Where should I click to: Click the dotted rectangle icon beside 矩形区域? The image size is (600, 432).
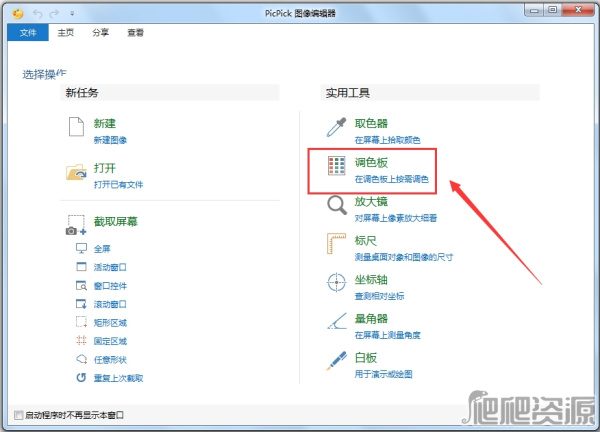click(x=82, y=322)
